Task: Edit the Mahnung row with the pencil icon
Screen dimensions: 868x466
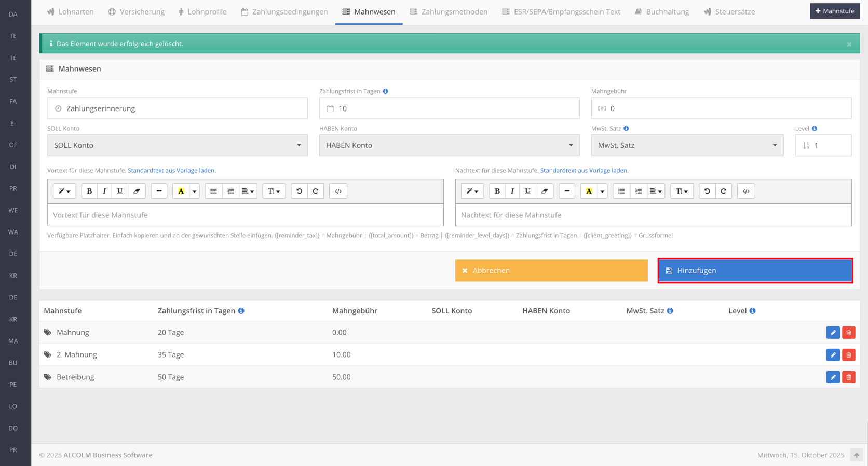Action: click(833, 333)
